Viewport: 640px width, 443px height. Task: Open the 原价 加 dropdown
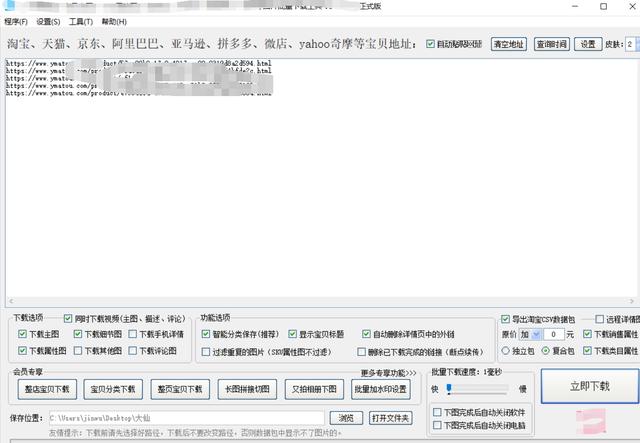coord(530,334)
